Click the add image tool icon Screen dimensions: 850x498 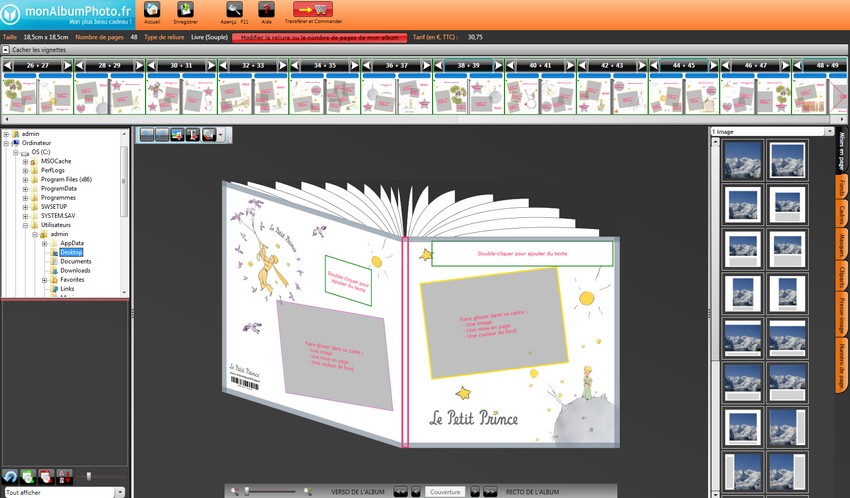point(177,135)
